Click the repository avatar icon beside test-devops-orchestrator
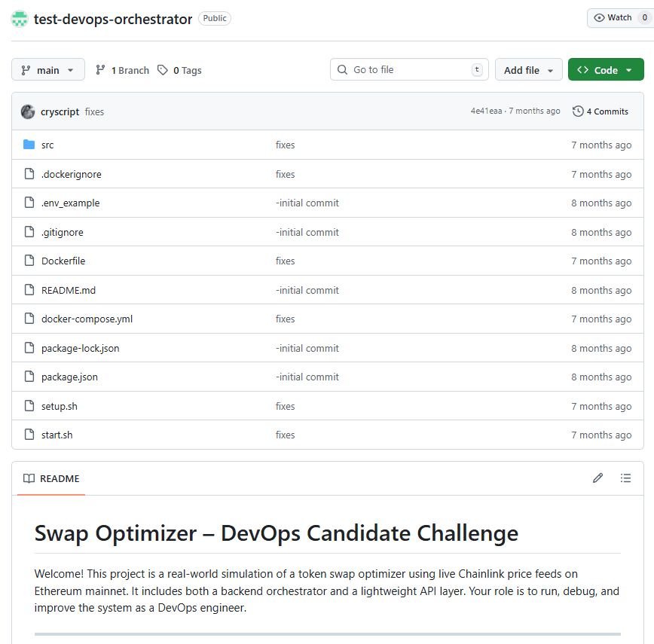Image resolution: width=654 pixels, height=644 pixels. tap(19, 18)
